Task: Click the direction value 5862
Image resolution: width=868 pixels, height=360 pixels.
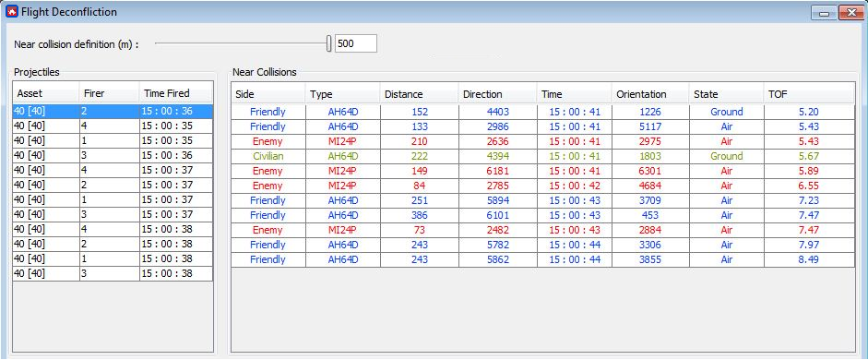Action: coord(498,259)
